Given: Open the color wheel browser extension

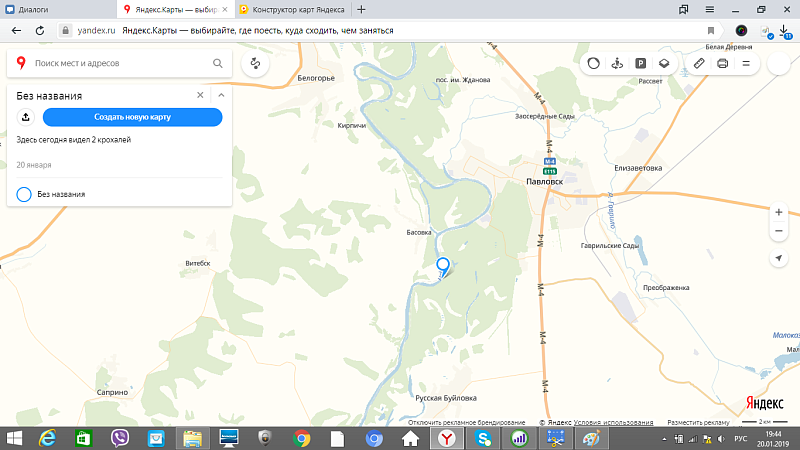Looking at the screenshot, I should (x=741, y=31).
